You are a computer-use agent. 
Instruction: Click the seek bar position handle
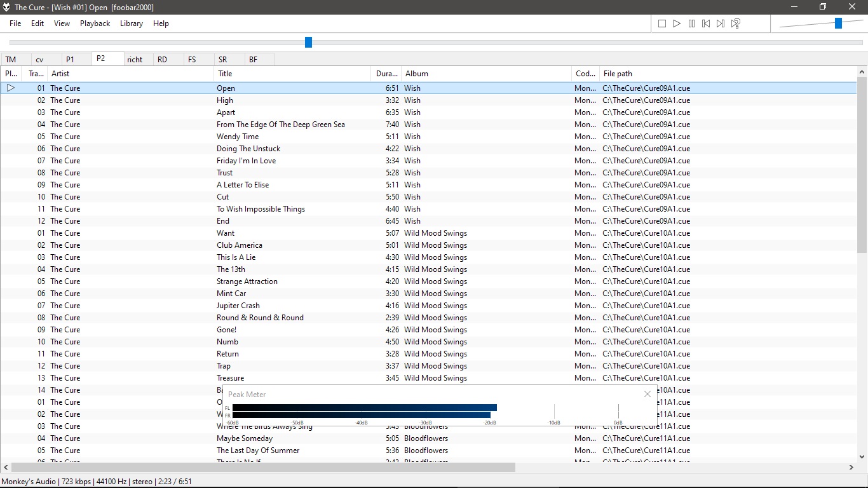(308, 43)
